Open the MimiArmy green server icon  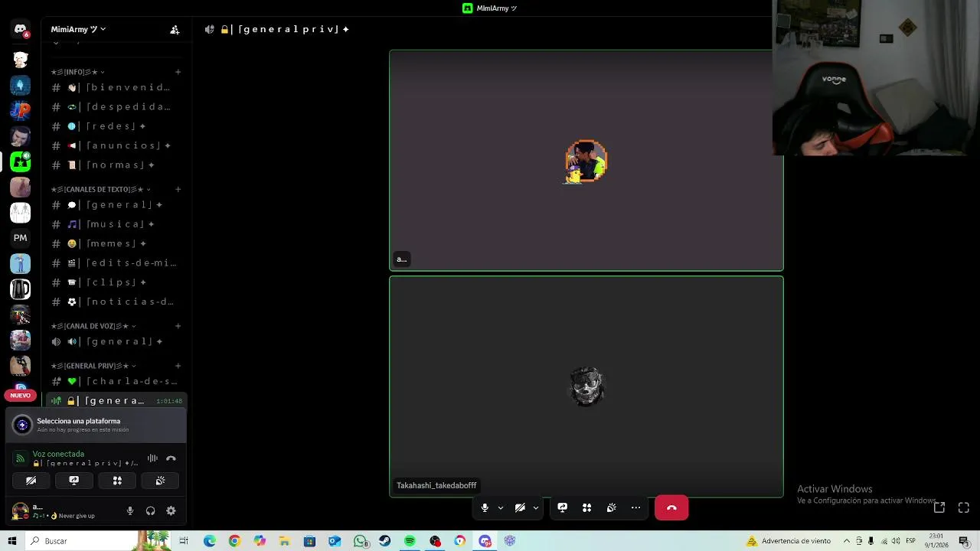click(x=20, y=161)
